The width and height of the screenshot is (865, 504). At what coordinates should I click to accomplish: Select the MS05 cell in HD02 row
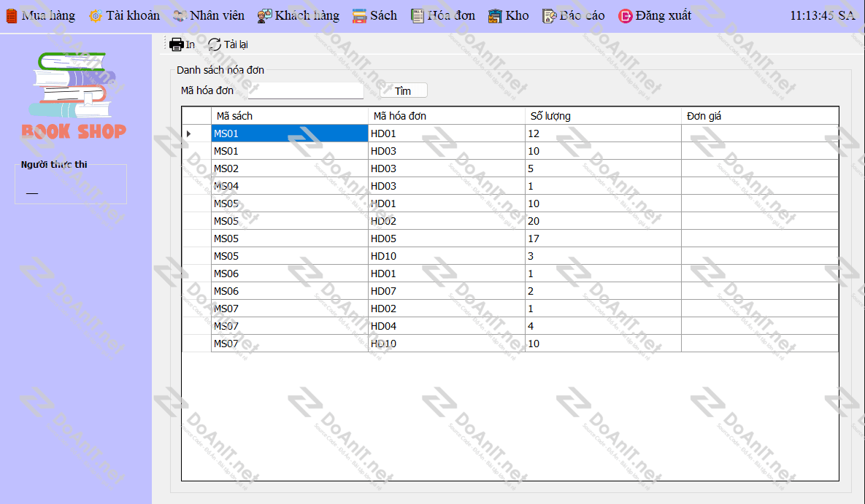[x=290, y=221]
